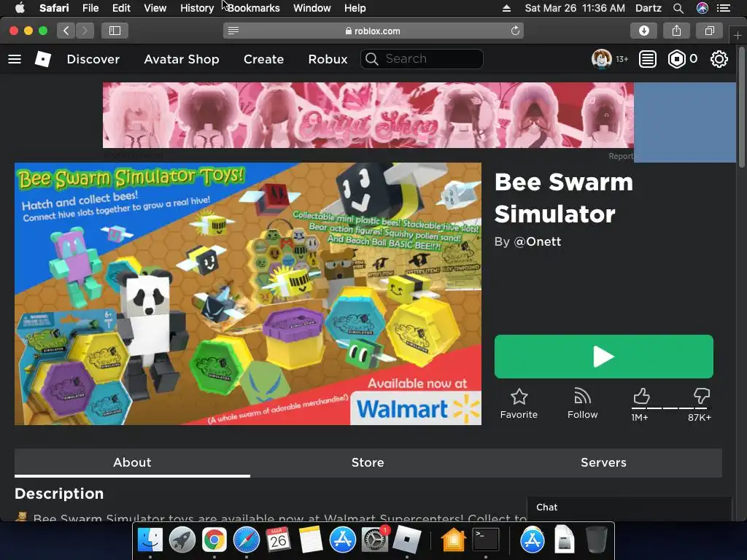Select the About tab
Viewport: 747px width, 560px height.
[x=132, y=462]
